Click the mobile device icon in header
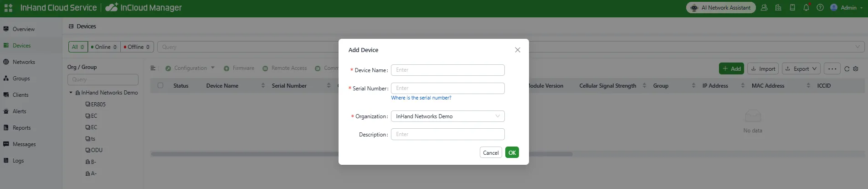The height and width of the screenshot is (189, 868). coord(792,8)
